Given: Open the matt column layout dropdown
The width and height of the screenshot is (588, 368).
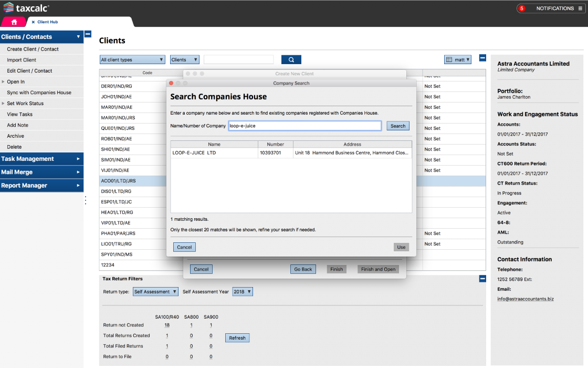Looking at the screenshot, I should point(458,60).
